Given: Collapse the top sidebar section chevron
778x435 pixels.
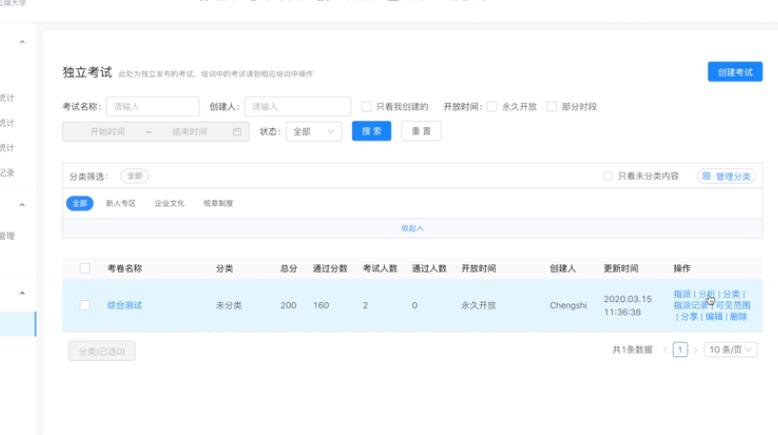Looking at the screenshot, I should point(22,42).
